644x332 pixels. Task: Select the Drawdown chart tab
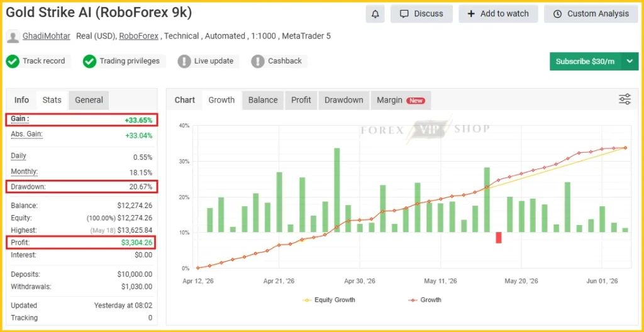coord(344,100)
